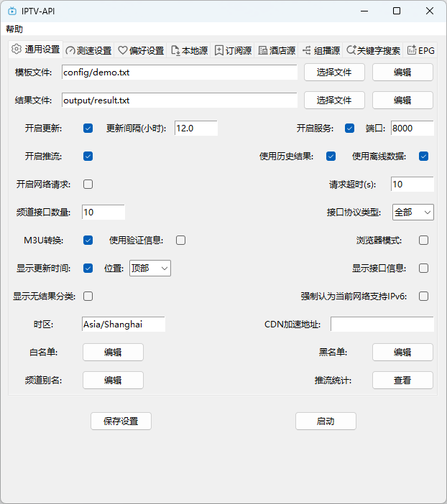Screen dimensions: 447x504
Task: Click the 模板文件 path field
Action: coord(180,73)
